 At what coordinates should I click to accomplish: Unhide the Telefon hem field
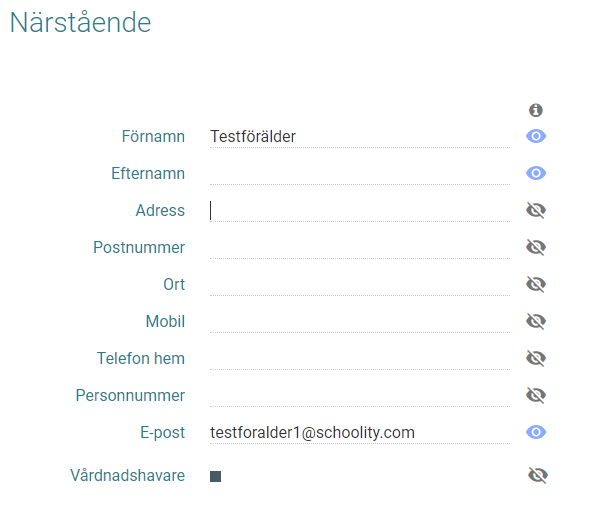(x=536, y=358)
